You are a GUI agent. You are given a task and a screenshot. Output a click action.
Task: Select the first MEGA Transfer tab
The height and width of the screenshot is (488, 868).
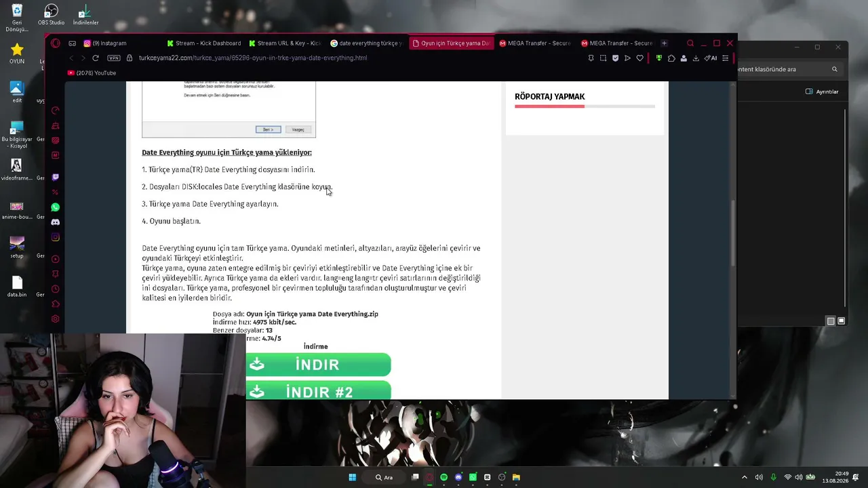[x=534, y=43]
